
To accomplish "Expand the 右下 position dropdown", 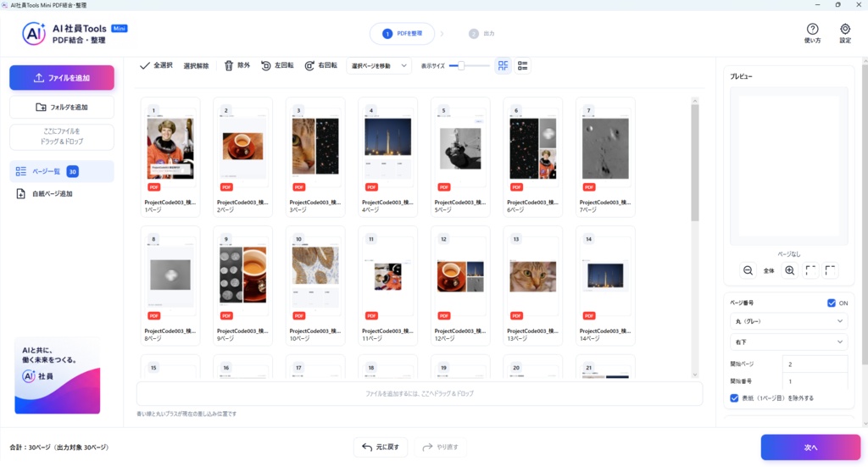I will [x=789, y=342].
